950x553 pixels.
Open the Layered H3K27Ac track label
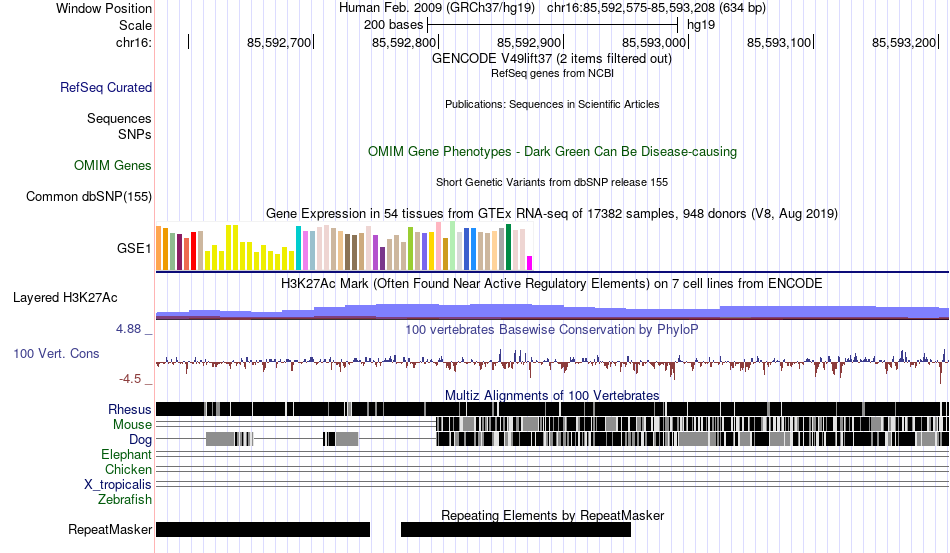[x=65, y=297]
